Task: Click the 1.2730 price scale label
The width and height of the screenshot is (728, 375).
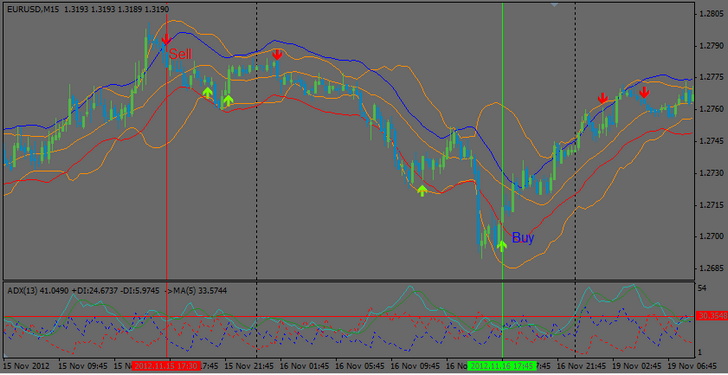Action: coord(710,173)
